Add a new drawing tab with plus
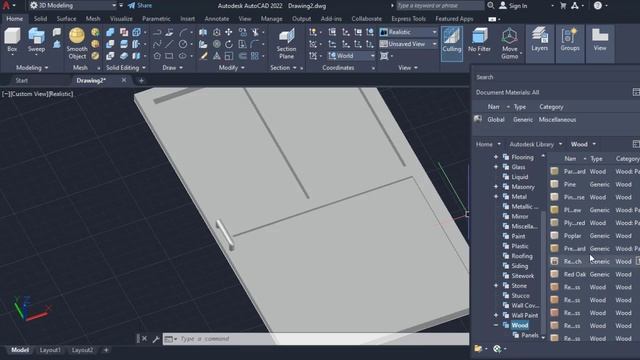The image size is (640, 360). [x=141, y=81]
